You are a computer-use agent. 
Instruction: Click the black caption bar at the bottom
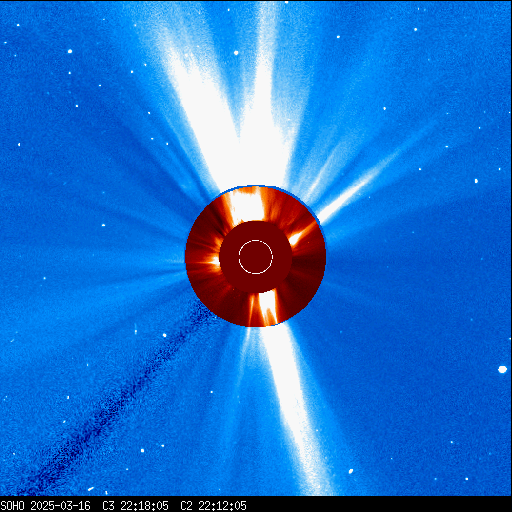(256, 504)
